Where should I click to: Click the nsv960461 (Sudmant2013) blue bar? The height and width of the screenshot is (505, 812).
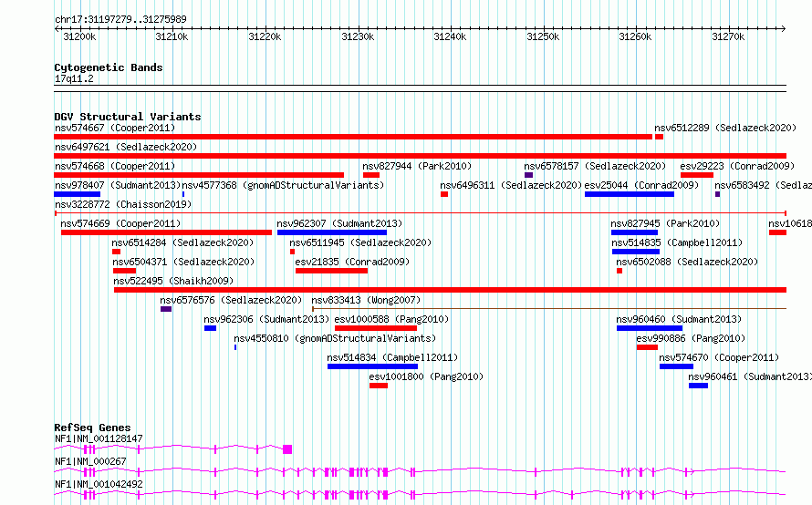698,386
